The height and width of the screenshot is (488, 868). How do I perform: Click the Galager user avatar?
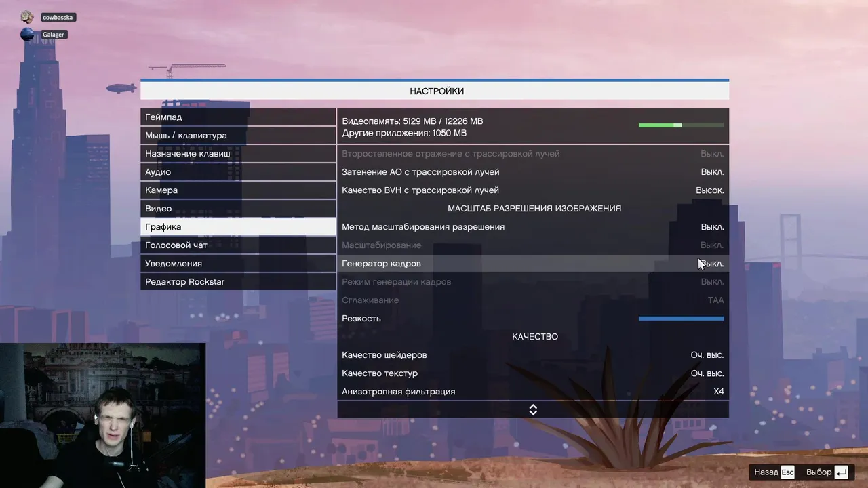(27, 35)
